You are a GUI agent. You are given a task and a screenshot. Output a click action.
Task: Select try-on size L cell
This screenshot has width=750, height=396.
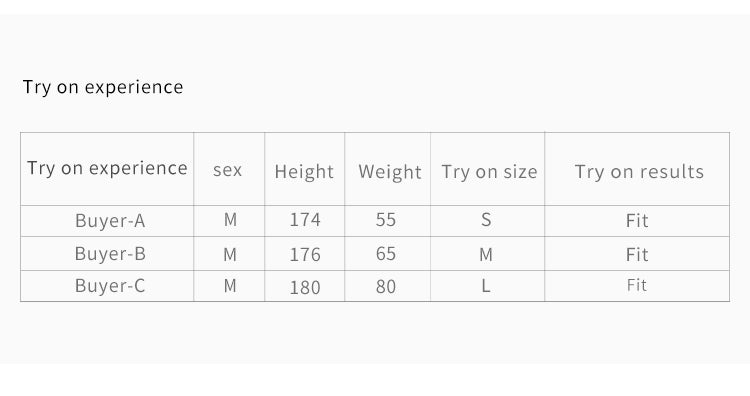click(x=485, y=286)
